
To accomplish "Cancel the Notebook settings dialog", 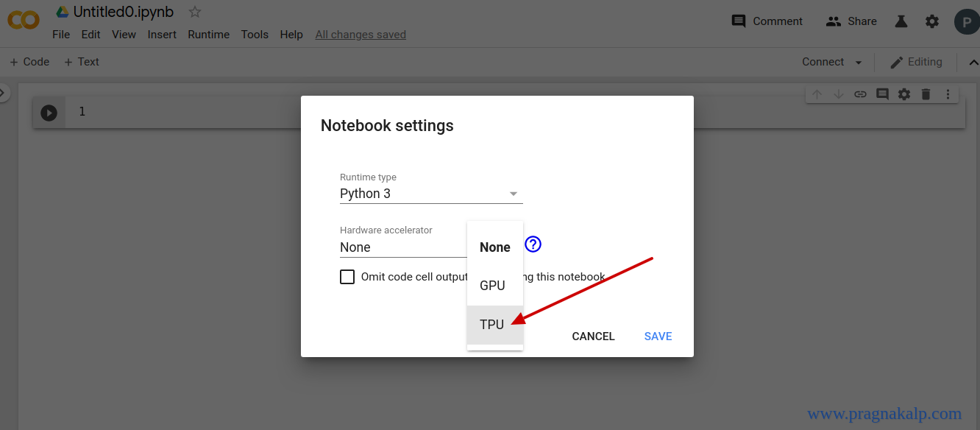I will pyautogui.click(x=593, y=336).
